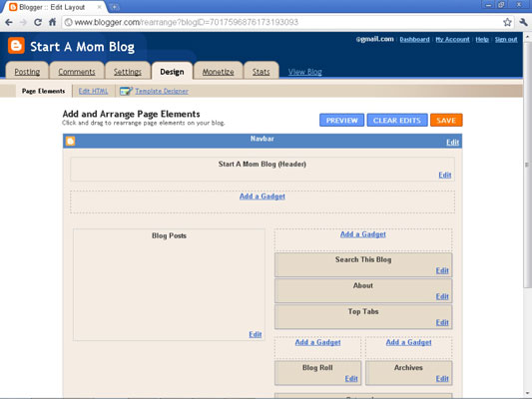Open the Template Designer link

pyautogui.click(x=162, y=91)
